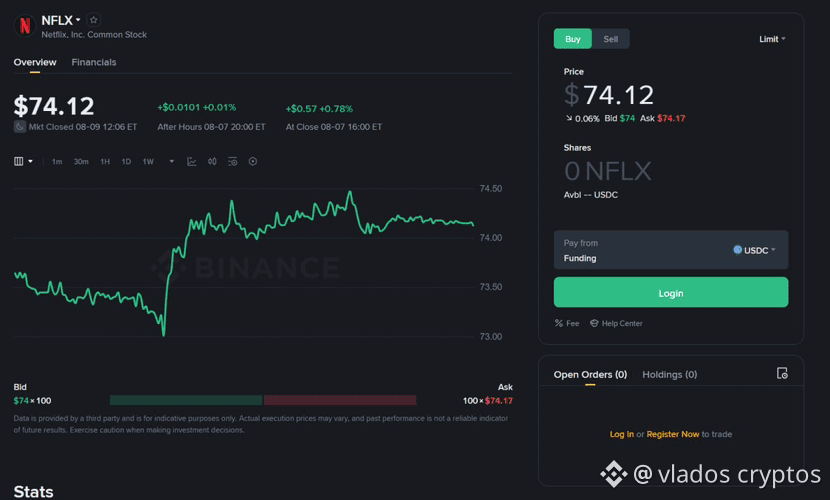Screen dimensions: 830x500
Task: Click the 73.00 chart axis label
Action: [x=491, y=337]
